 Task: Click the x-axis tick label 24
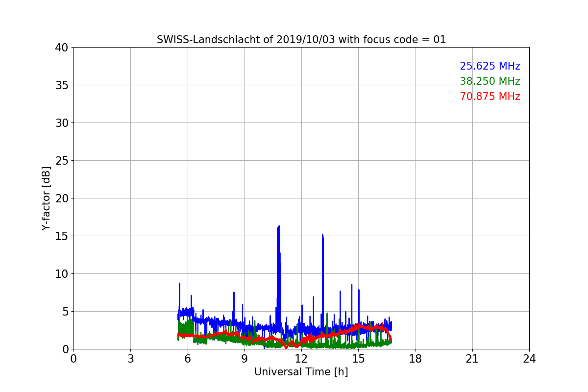[529, 359]
